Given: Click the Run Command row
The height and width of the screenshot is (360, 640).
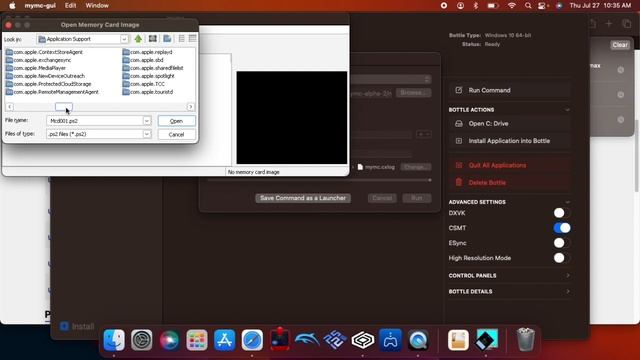Looking at the screenshot, I should (x=510, y=90).
